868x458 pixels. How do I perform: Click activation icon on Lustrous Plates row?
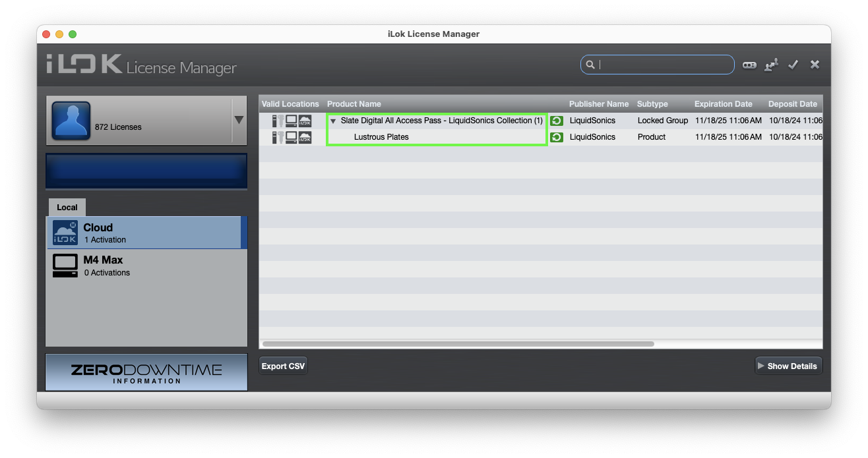point(557,137)
